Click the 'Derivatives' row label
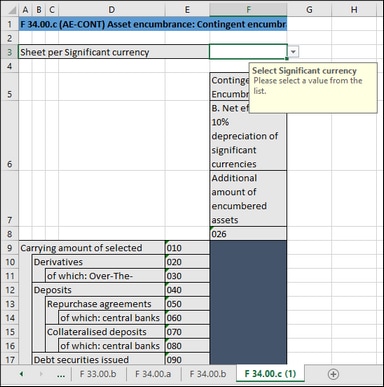This screenshot has width=384, height=387. coord(98,262)
